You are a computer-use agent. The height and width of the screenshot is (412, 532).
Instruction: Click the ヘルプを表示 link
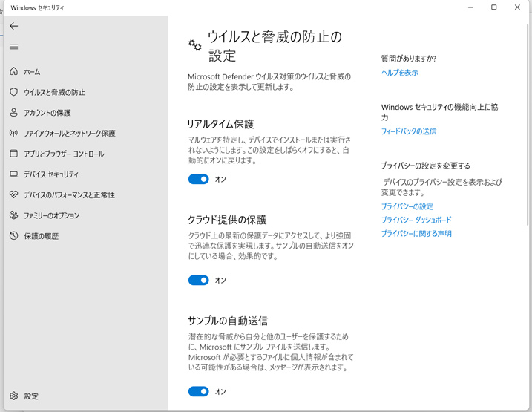400,72
